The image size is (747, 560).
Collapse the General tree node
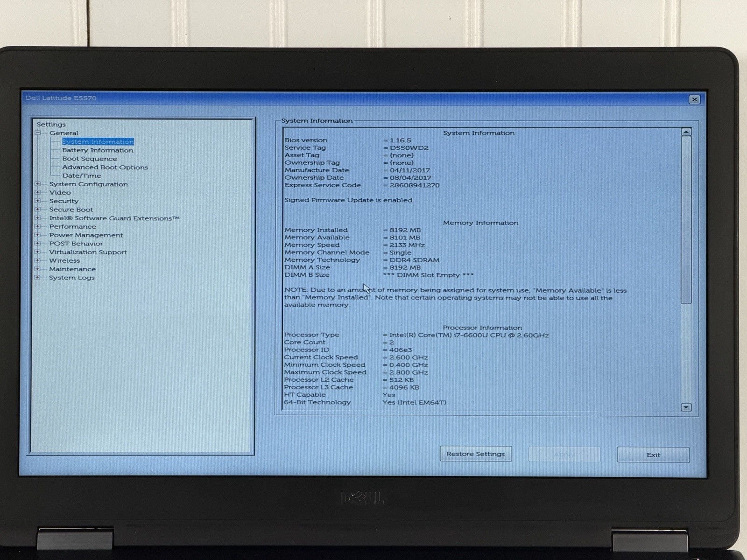[38, 133]
